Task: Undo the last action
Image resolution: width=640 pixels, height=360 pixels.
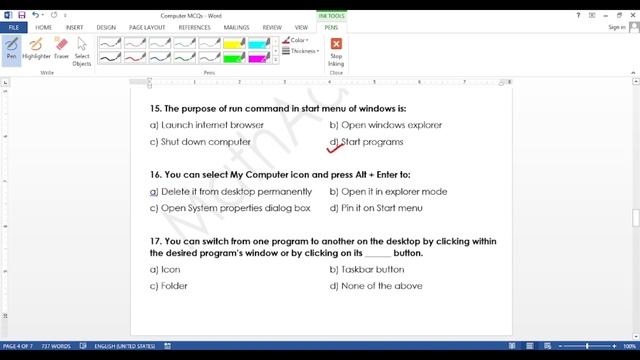Action: pos(36,15)
